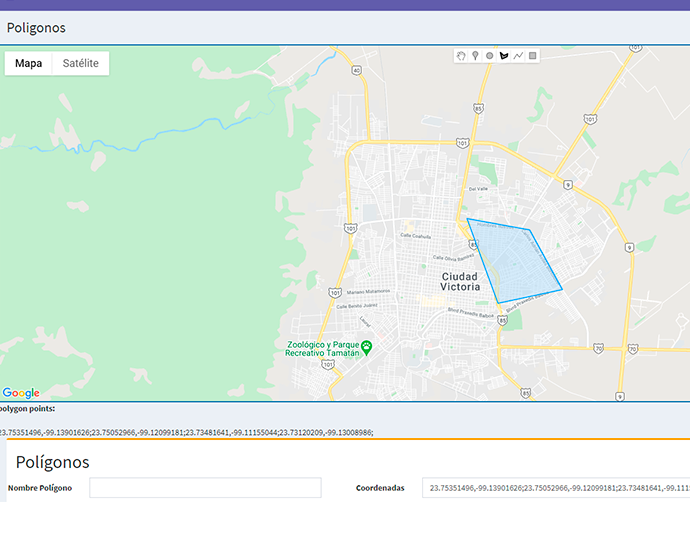Switch to Satélite view
Viewport: 690px width, 544px height.
tap(80, 63)
